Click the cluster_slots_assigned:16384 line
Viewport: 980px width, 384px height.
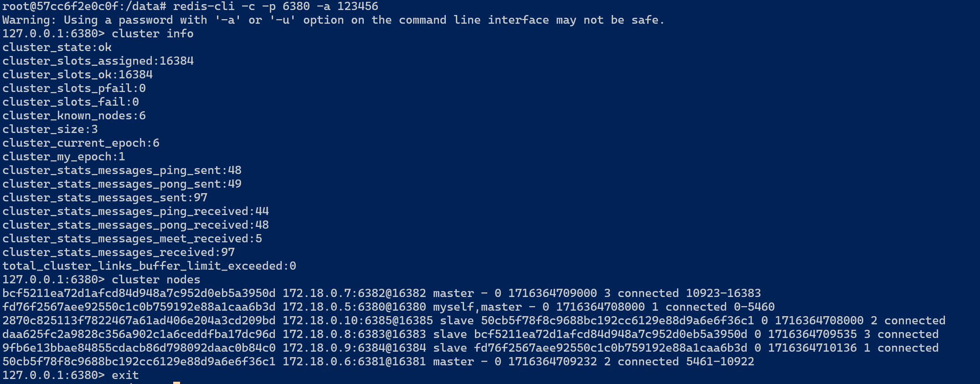pos(98,61)
